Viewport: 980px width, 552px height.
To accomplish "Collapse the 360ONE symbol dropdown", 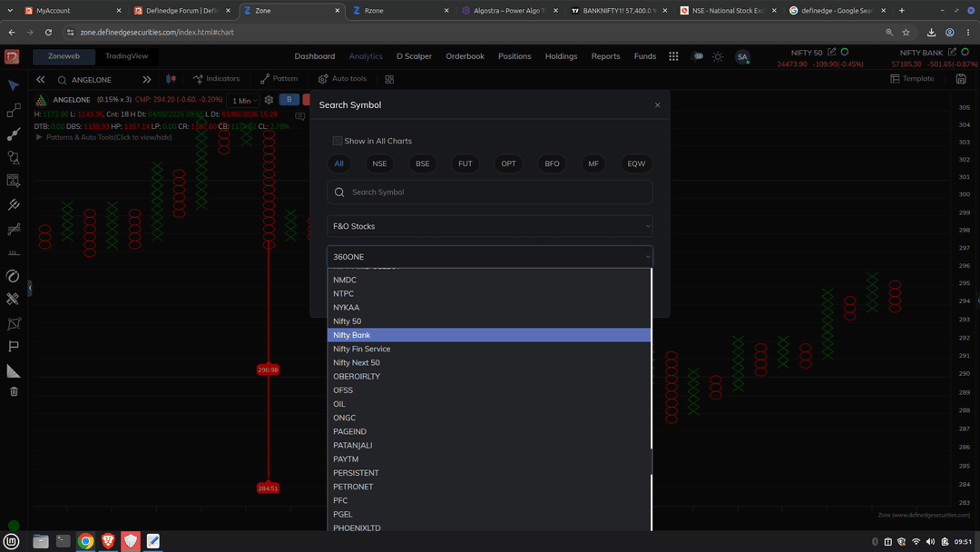I will pos(490,257).
